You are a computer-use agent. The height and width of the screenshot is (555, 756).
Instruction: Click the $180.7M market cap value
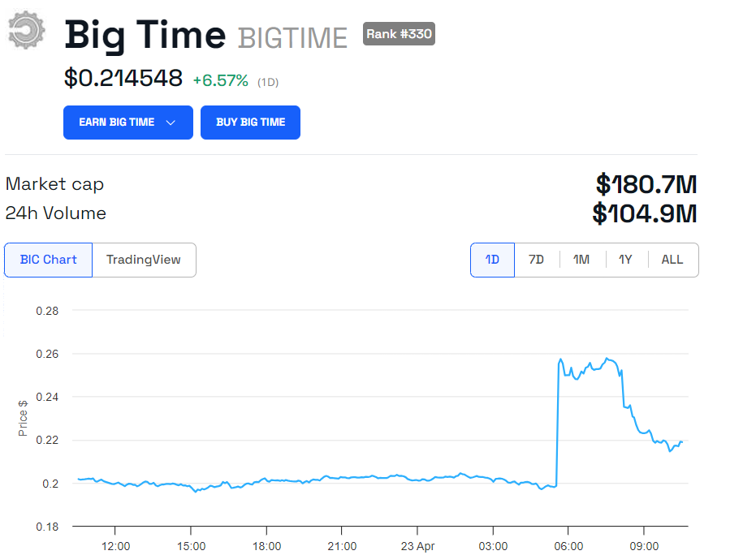[646, 184]
